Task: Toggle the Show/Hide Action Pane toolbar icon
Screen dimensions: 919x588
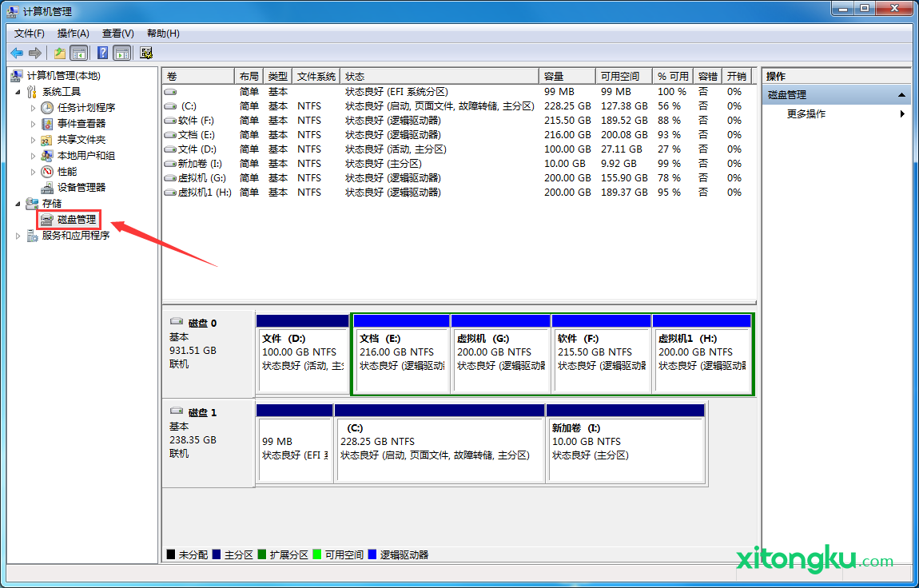Action: click(121, 53)
